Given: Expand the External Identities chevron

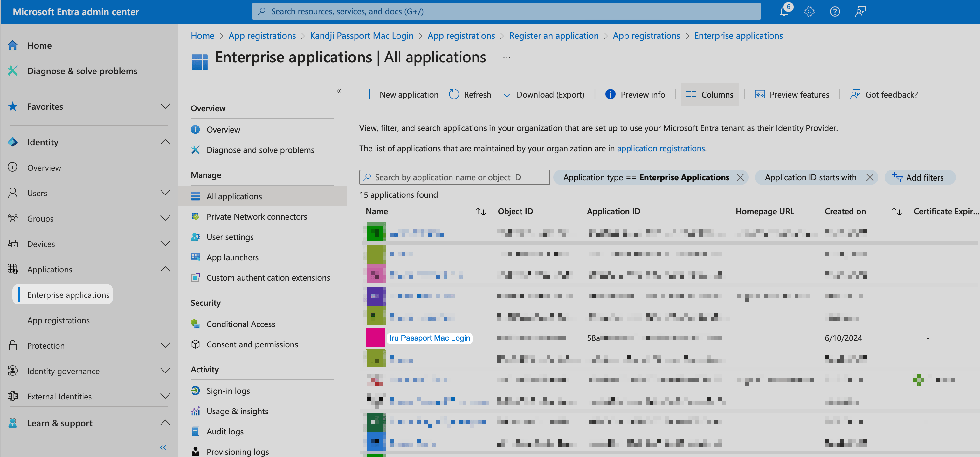Looking at the screenshot, I should [165, 396].
